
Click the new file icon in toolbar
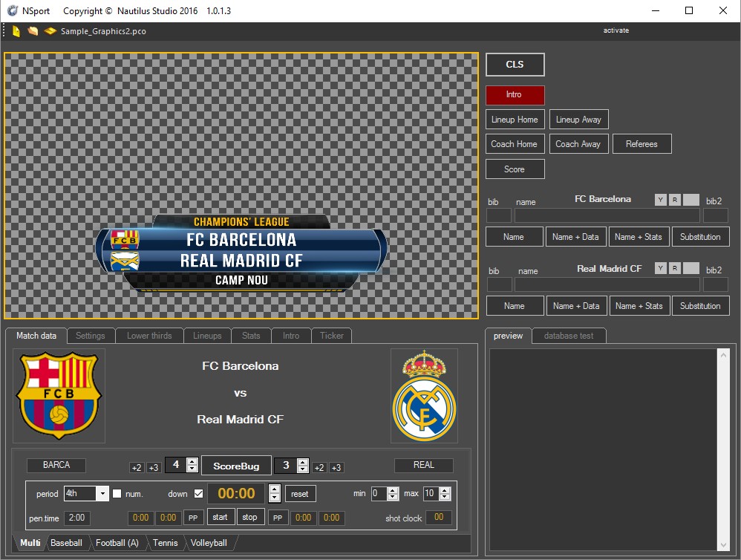click(x=16, y=31)
